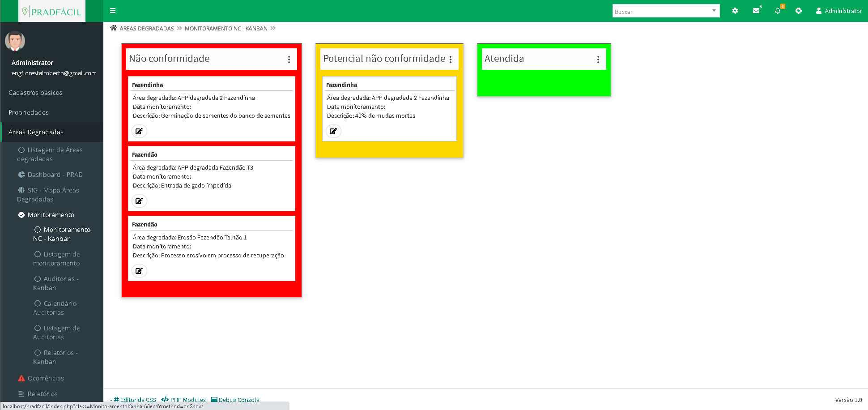Open the Propriedades sidebar menu
The image size is (868, 410).
coord(29,112)
